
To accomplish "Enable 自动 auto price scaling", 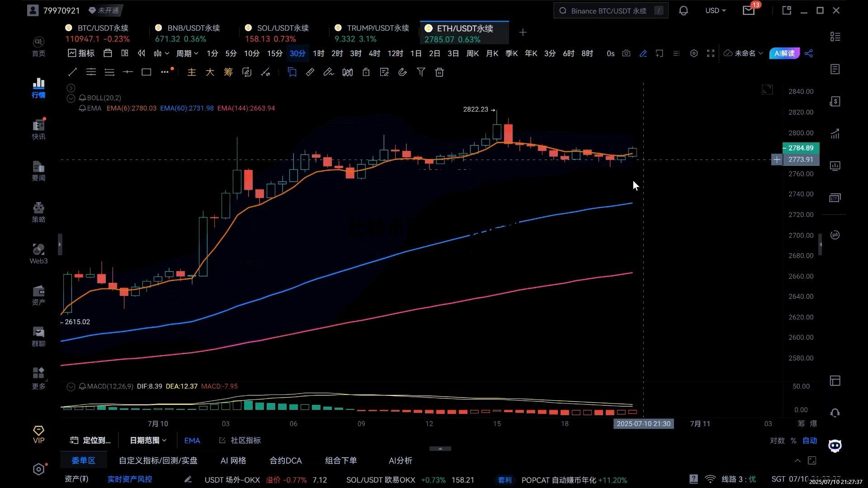I will tap(809, 441).
